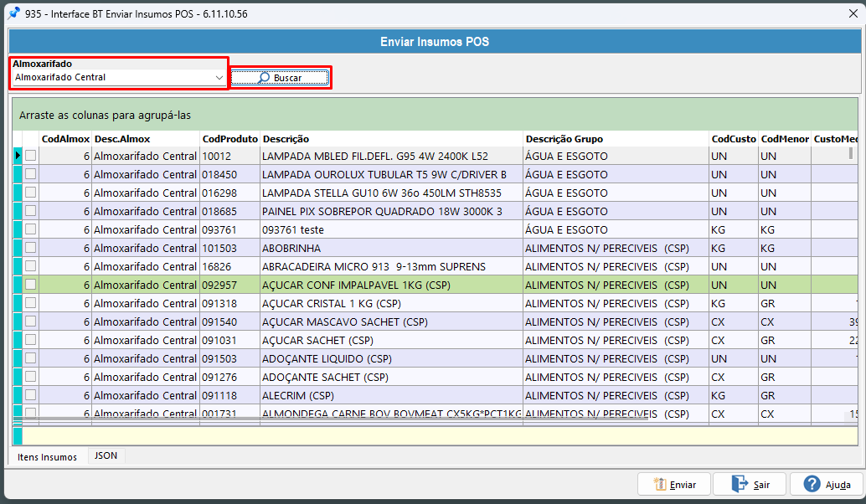This screenshot has width=866, height=504.
Task: Check the box for 093761 teste row
Action: [x=30, y=229]
